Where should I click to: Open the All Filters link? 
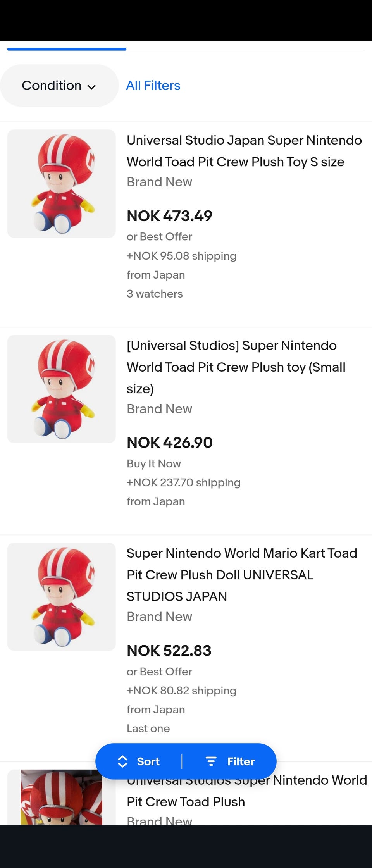click(x=153, y=86)
